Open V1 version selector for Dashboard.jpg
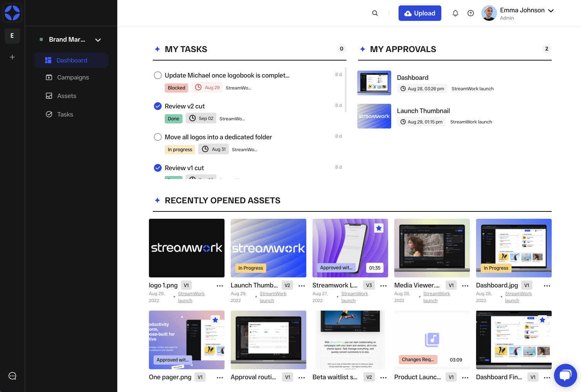 [x=527, y=286]
